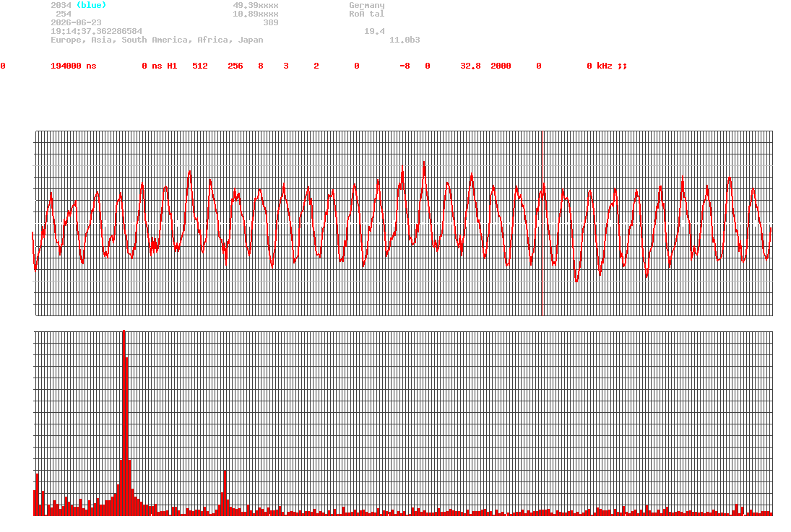Screen dimensions: 791x532
Task: Click the country label Germany
Action: tap(367, 5)
